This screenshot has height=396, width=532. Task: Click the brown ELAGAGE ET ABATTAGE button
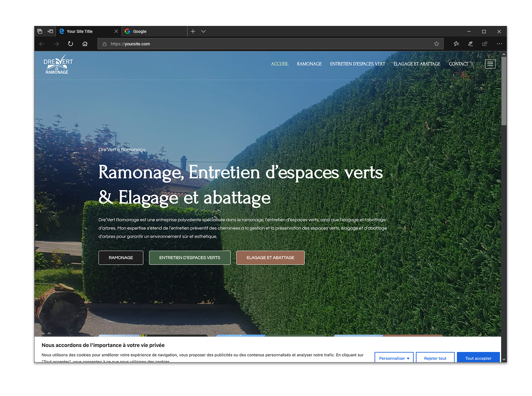click(x=270, y=258)
